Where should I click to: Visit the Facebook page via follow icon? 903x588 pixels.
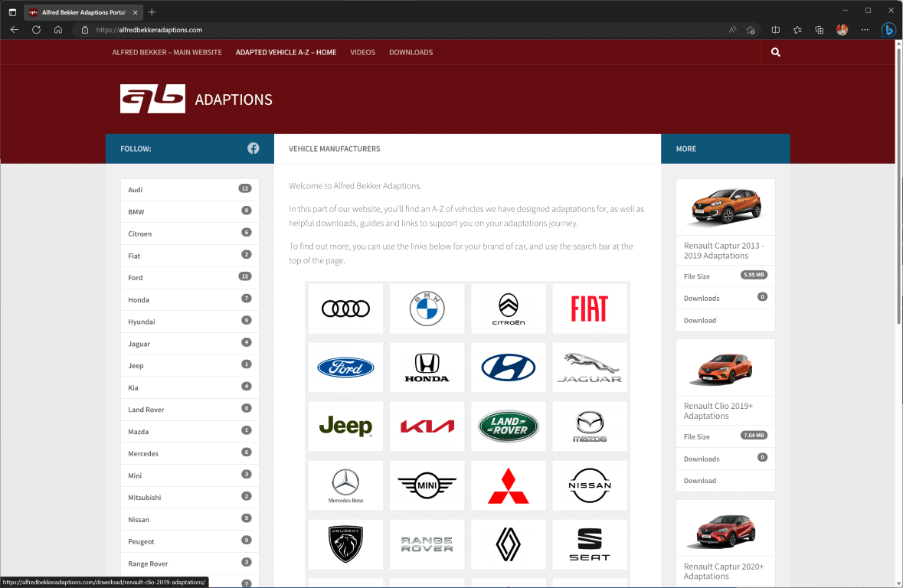coord(254,149)
